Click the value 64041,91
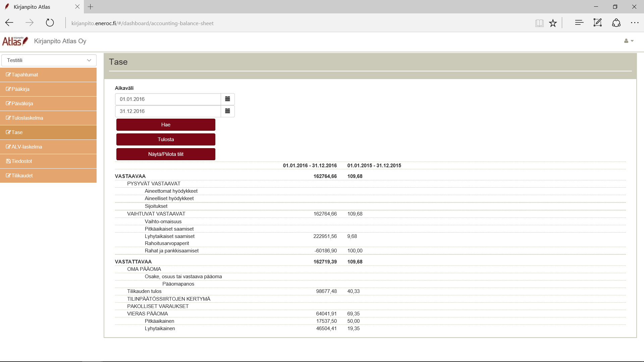Screen dimensions: 644x362 coord(326,314)
